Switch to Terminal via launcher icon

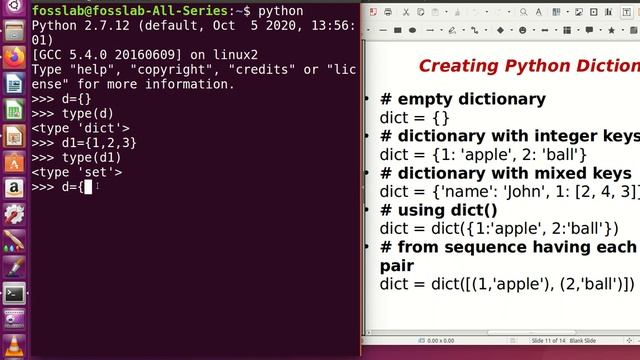(x=14, y=293)
